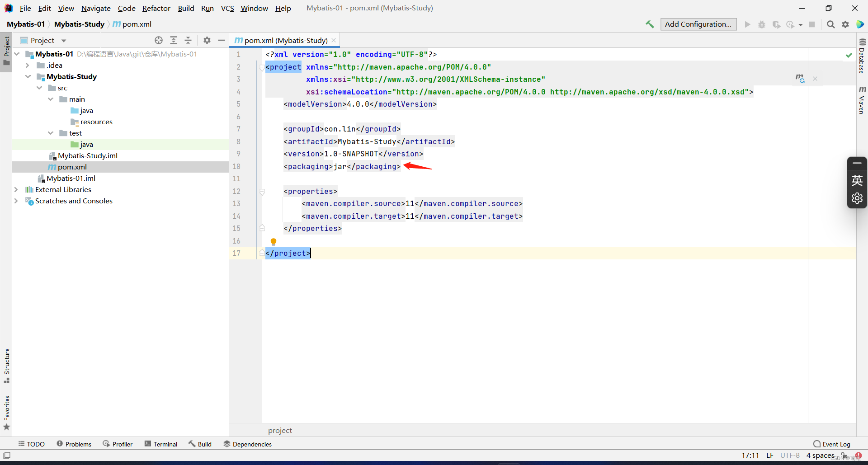Open the Terminal tool window
Image resolution: width=868 pixels, height=465 pixels.
161,444
